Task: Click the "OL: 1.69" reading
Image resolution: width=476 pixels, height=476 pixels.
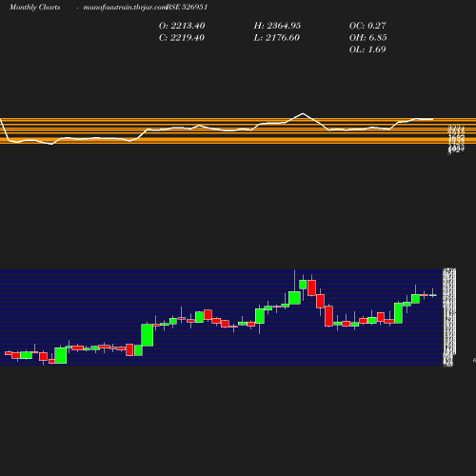Action: [367, 50]
